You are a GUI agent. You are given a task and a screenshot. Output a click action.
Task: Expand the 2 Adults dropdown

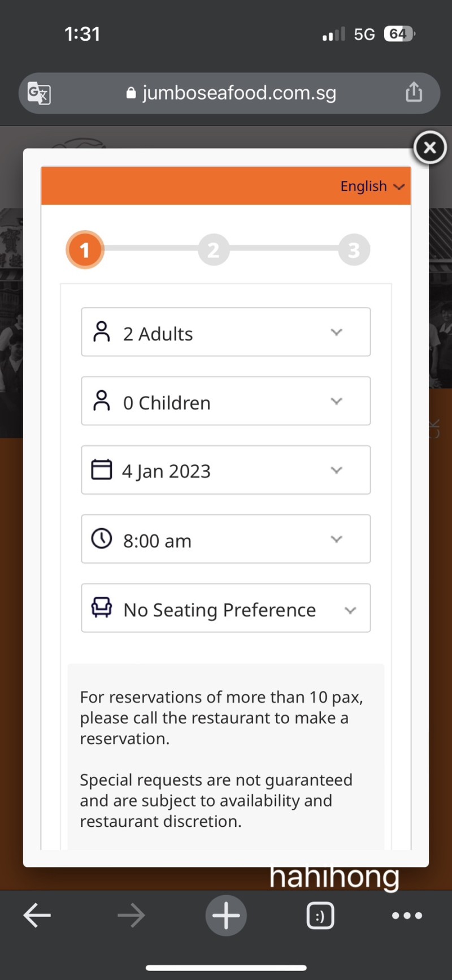pyautogui.click(x=226, y=332)
